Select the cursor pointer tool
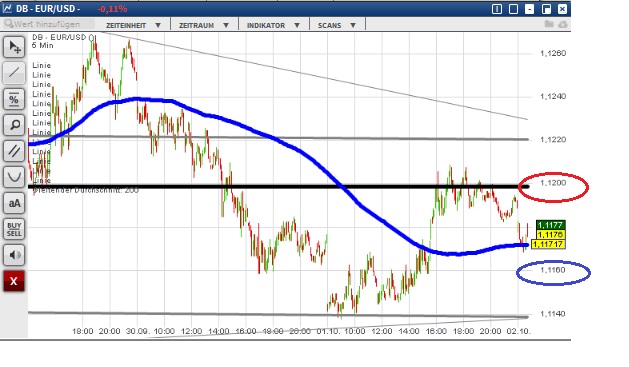Viewport: 629px width, 367px height. [14, 47]
